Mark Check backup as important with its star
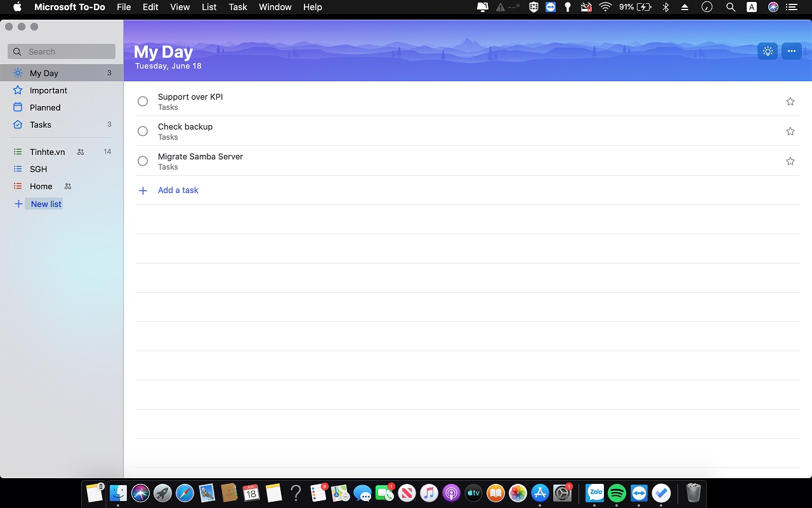Screen dimensions: 812x508 point(790,131)
